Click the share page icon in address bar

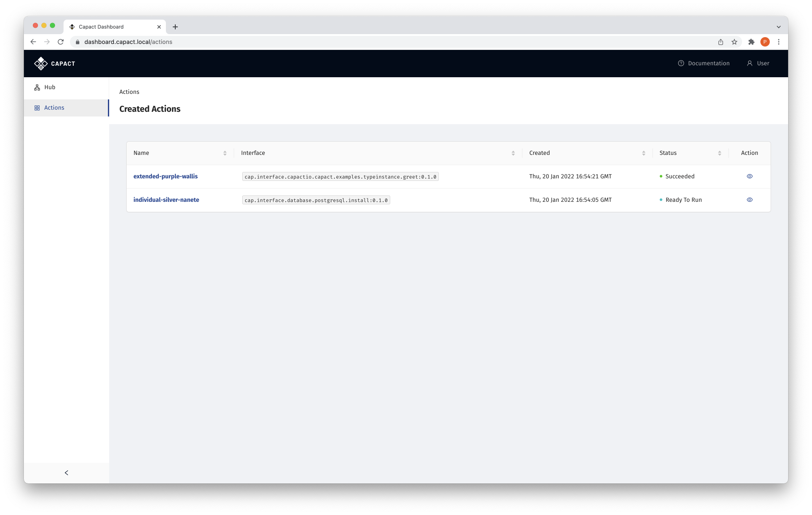coord(721,42)
